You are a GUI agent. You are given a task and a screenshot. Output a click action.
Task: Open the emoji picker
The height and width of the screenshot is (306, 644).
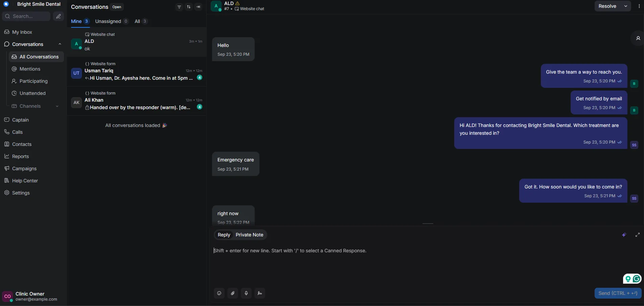click(219, 293)
